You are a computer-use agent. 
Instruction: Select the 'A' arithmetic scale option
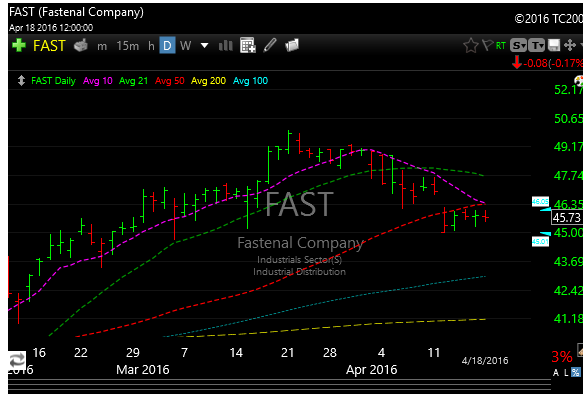tap(556, 372)
